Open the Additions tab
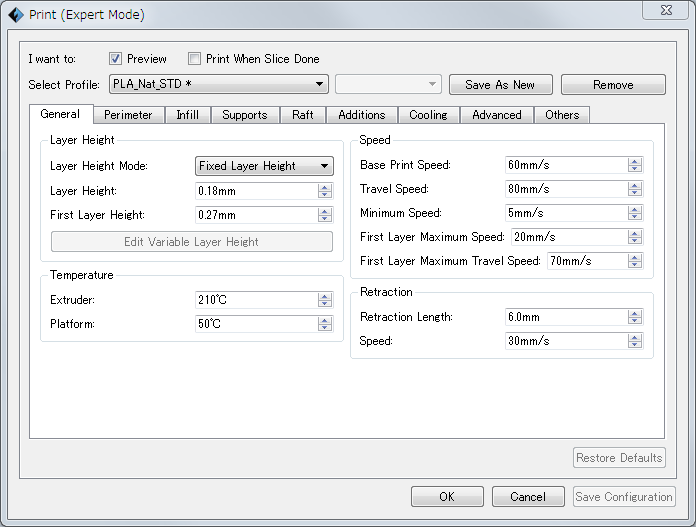The height and width of the screenshot is (527, 696). [362, 115]
